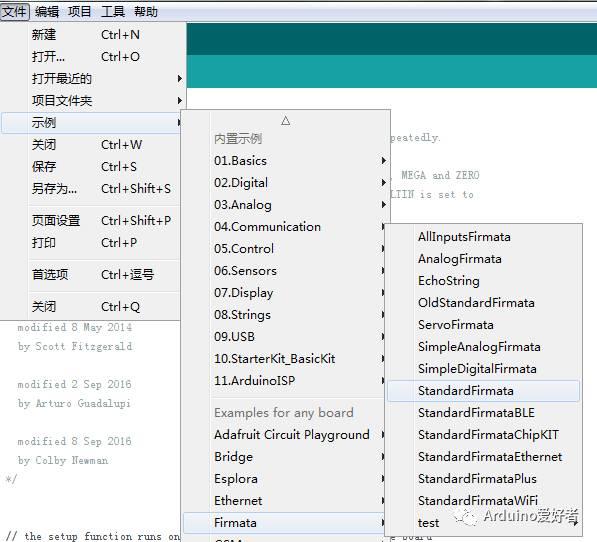Open 首选项 preferences entry
Screen dimensions: 597x542
coord(91,275)
